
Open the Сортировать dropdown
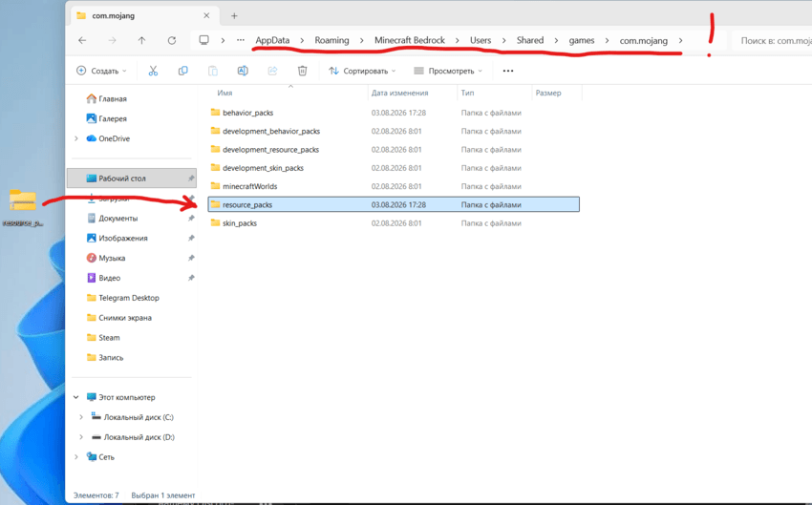[362, 71]
